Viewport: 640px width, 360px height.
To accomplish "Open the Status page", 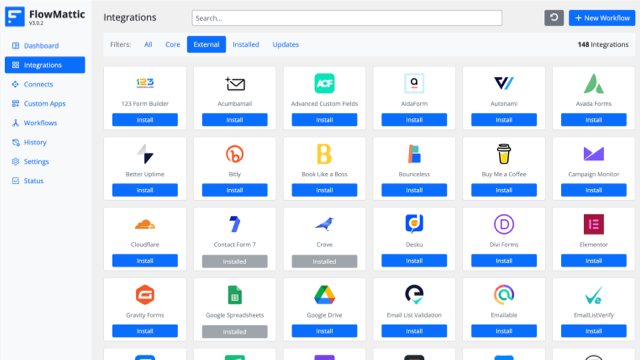I will 33,181.
